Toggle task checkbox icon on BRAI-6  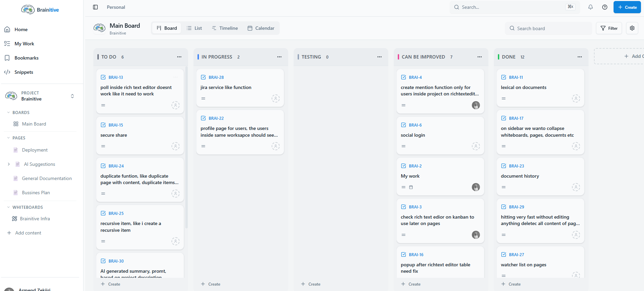click(x=404, y=125)
